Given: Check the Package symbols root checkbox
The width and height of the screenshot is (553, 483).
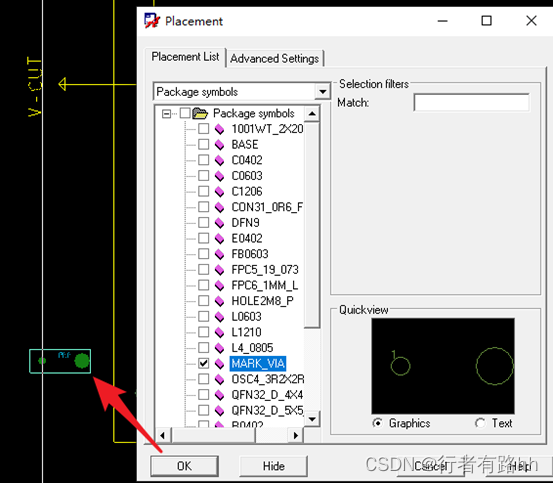Looking at the screenshot, I should [185, 113].
